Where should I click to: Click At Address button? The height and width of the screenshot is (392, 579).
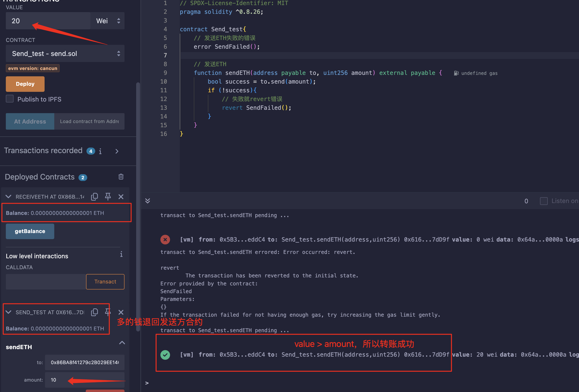(29, 121)
